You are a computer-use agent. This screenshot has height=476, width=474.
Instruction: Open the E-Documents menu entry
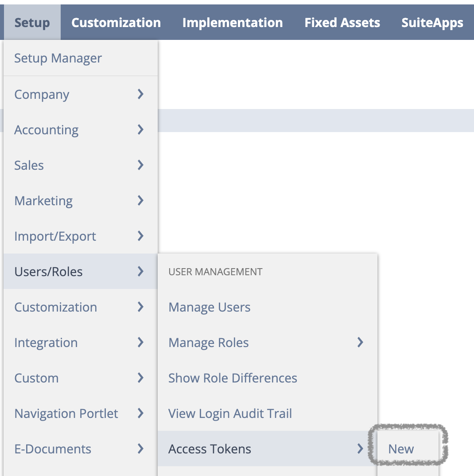coord(81,449)
